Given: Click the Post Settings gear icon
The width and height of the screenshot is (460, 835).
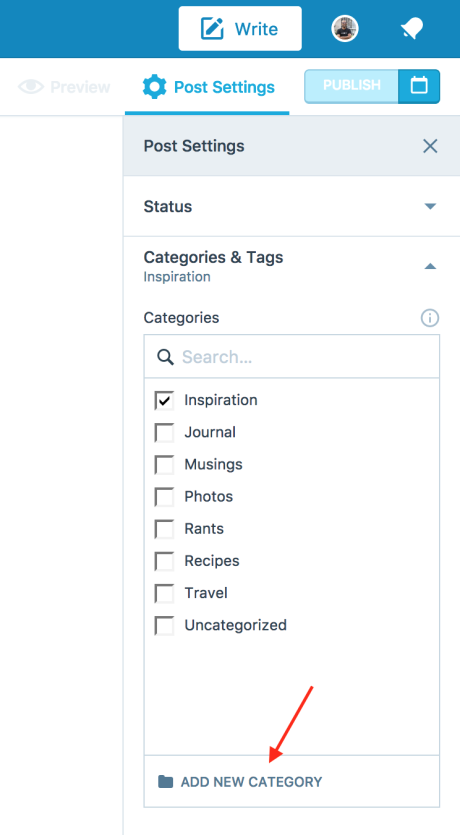Looking at the screenshot, I should pyautogui.click(x=154, y=87).
